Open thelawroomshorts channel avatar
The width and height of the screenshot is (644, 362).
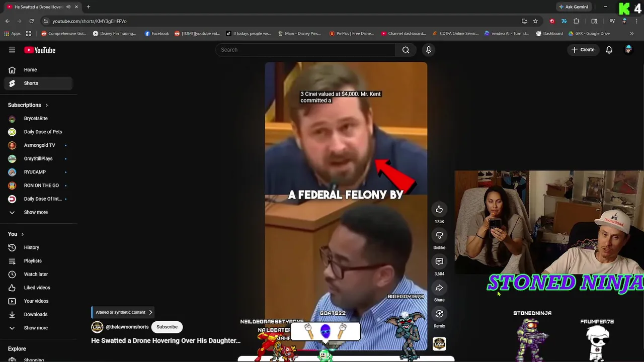(97, 327)
